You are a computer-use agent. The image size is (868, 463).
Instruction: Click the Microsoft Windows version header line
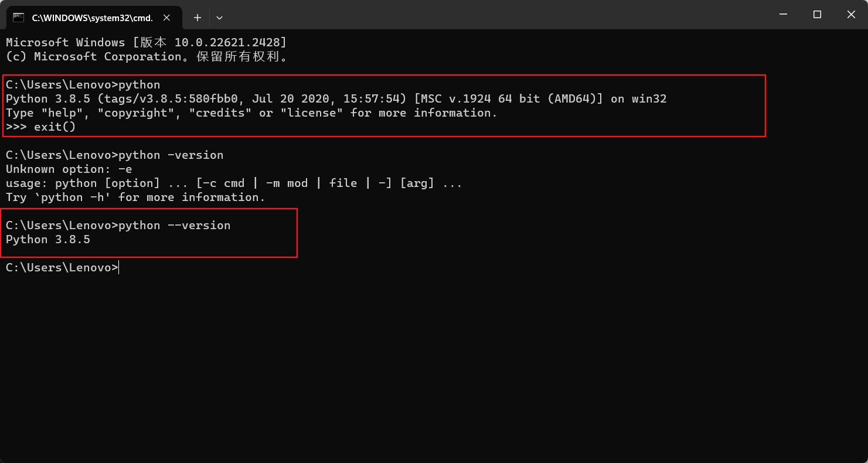point(147,43)
